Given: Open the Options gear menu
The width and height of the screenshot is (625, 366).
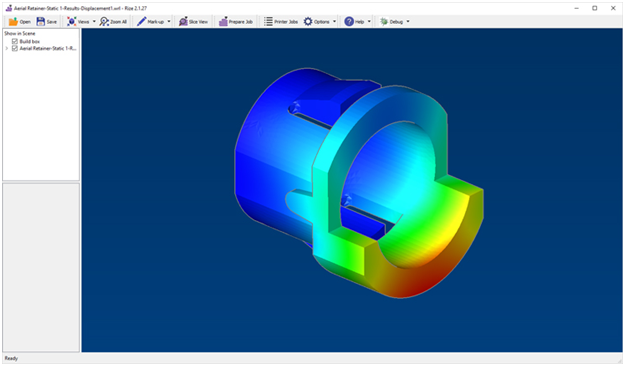Looking at the screenshot, I should (x=308, y=22).
